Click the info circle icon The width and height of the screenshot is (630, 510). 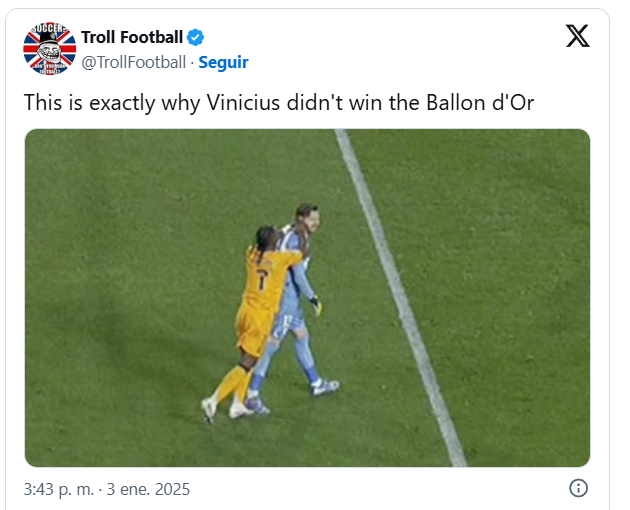(578, 489)
